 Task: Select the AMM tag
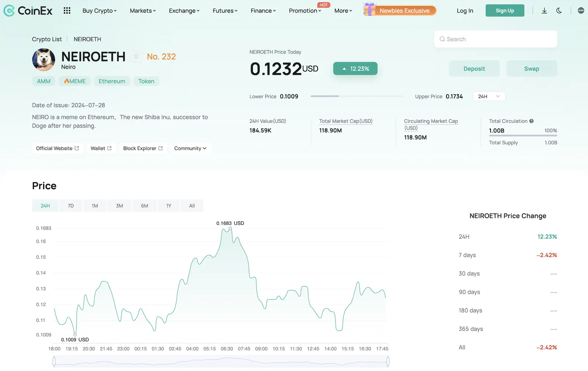[44, 81]
